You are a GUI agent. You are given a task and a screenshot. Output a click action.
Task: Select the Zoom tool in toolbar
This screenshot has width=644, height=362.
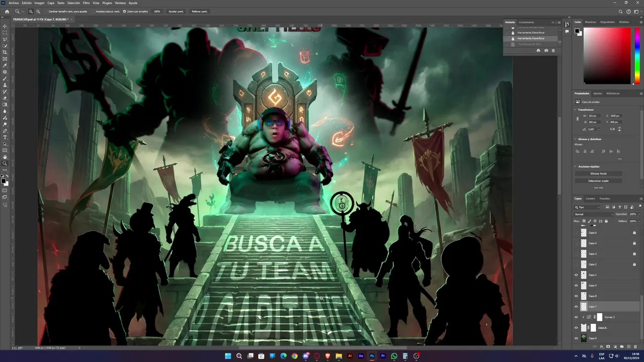5,163
